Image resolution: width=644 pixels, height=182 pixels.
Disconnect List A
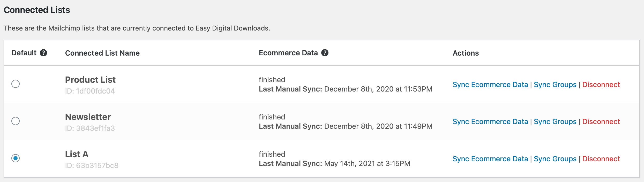point(601,159)
